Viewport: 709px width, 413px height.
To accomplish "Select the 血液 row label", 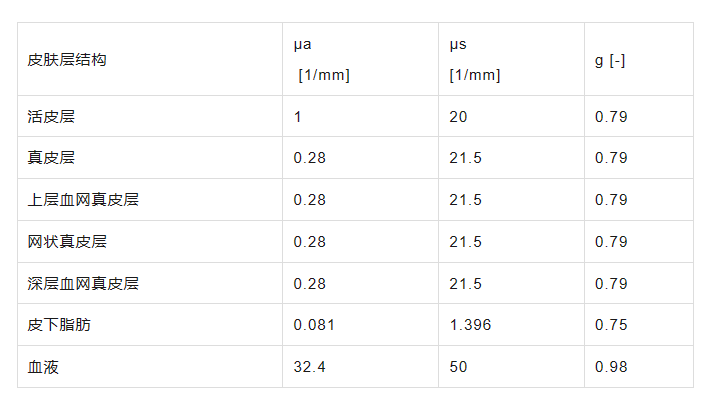I will [43, 367].
